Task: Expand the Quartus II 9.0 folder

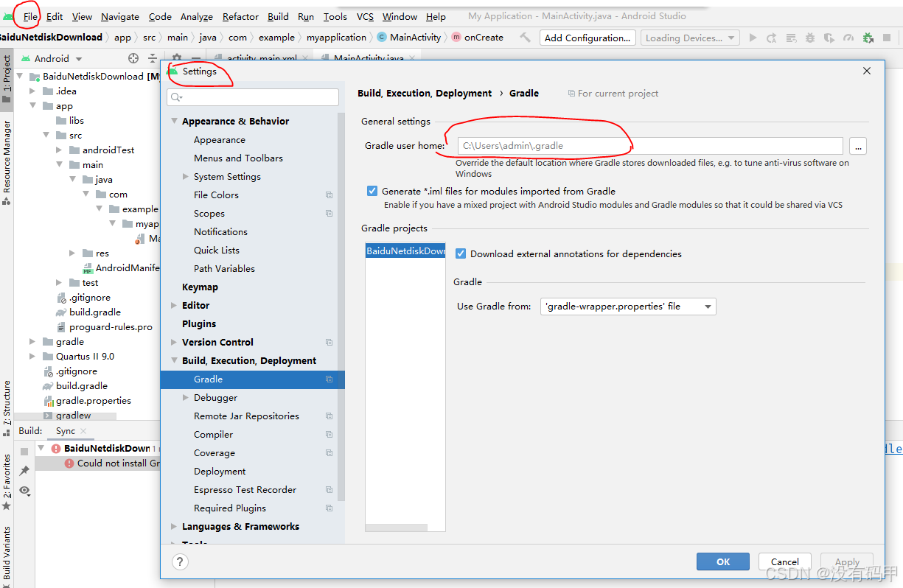Action: [x=32, y=357]
